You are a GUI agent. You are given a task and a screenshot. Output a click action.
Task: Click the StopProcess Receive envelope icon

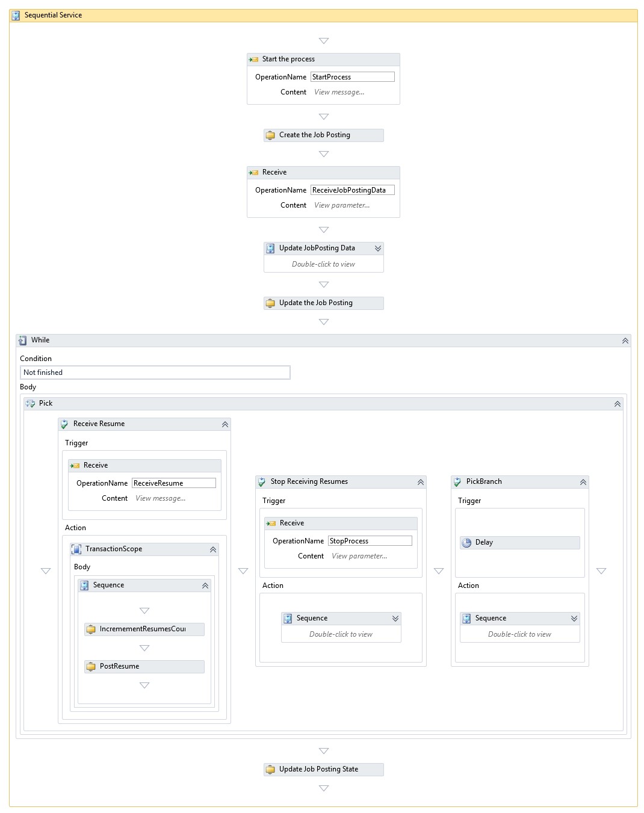click(271, 524)
